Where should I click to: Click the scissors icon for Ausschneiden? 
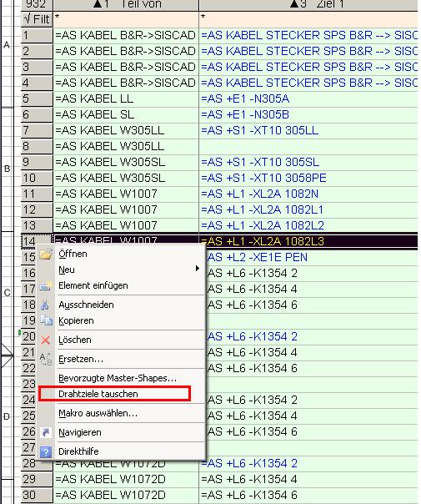coord(45,305)
